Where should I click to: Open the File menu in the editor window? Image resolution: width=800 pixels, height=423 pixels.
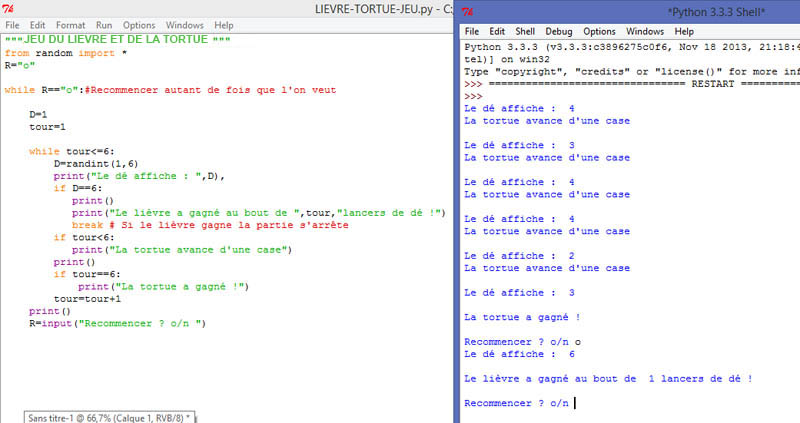click(13, 25)
